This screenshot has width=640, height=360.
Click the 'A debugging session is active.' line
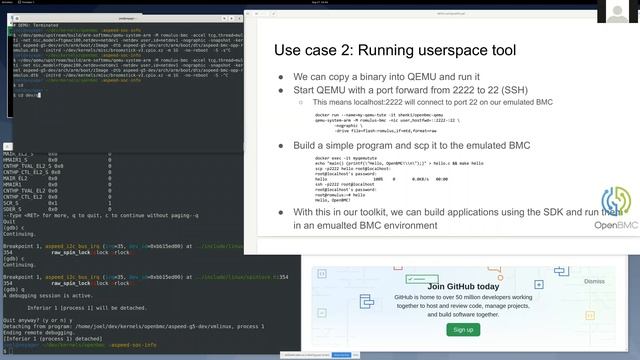coord(48,296)
